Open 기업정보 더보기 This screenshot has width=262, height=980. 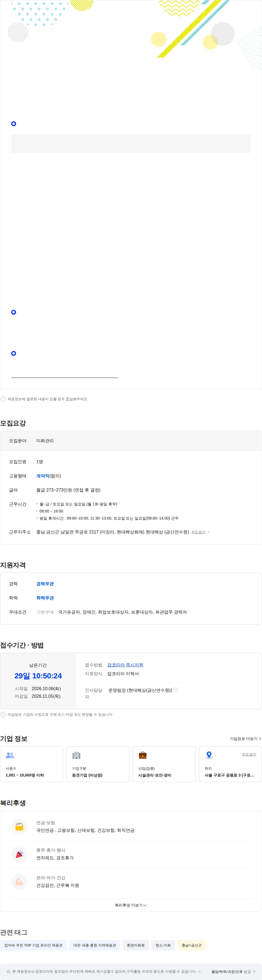(245, 738)
